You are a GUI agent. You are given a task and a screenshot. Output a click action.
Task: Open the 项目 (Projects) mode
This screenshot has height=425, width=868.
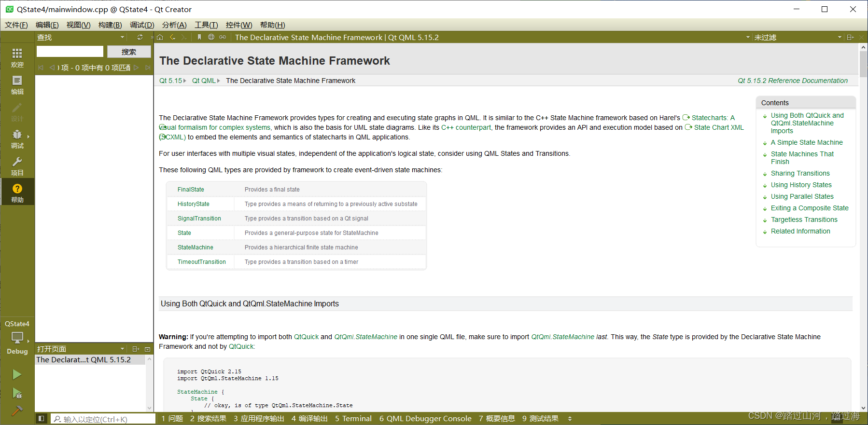click(17, 166)
